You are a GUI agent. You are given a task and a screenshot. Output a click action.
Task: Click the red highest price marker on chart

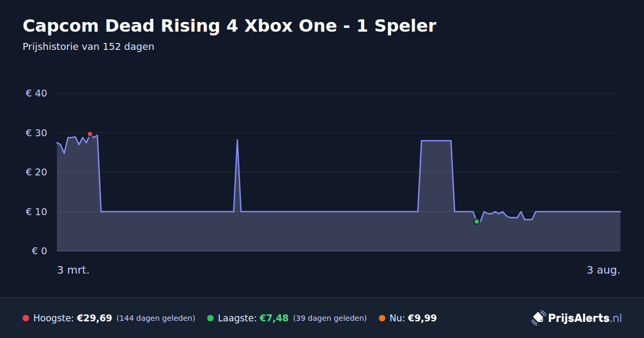pyautogui.click(x=90, y=134)
